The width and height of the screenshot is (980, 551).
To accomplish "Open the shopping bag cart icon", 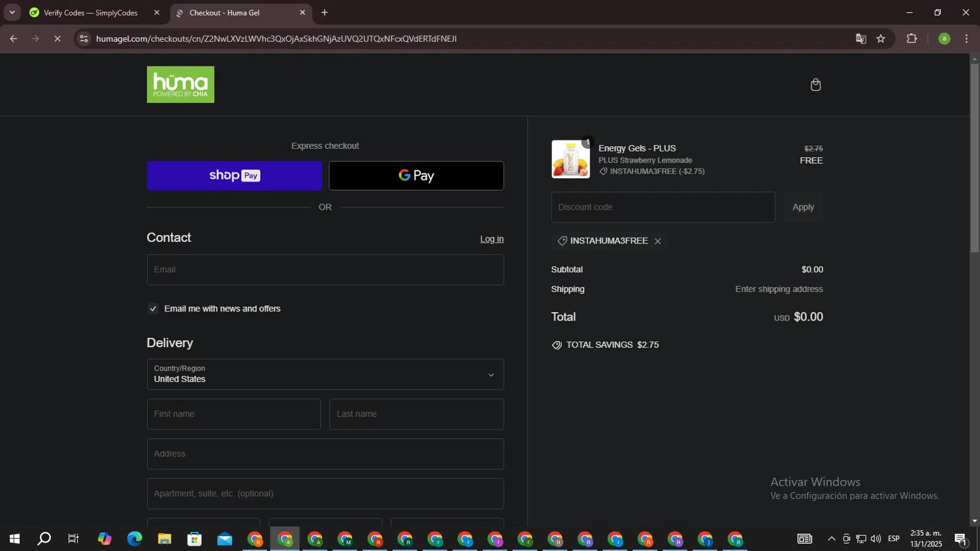I will click(815, 85).
